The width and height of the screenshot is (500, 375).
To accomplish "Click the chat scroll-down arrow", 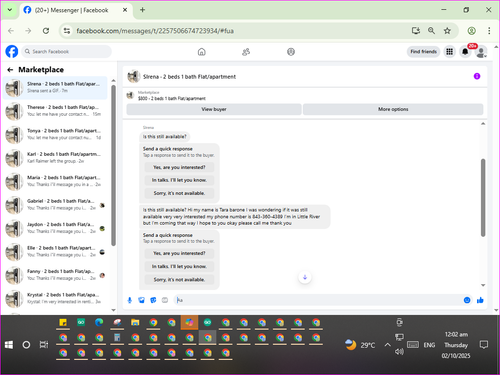I will (x=483, y=285).
